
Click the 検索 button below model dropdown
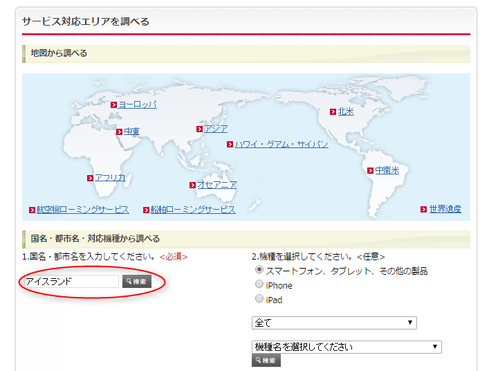tap(266, 360)
